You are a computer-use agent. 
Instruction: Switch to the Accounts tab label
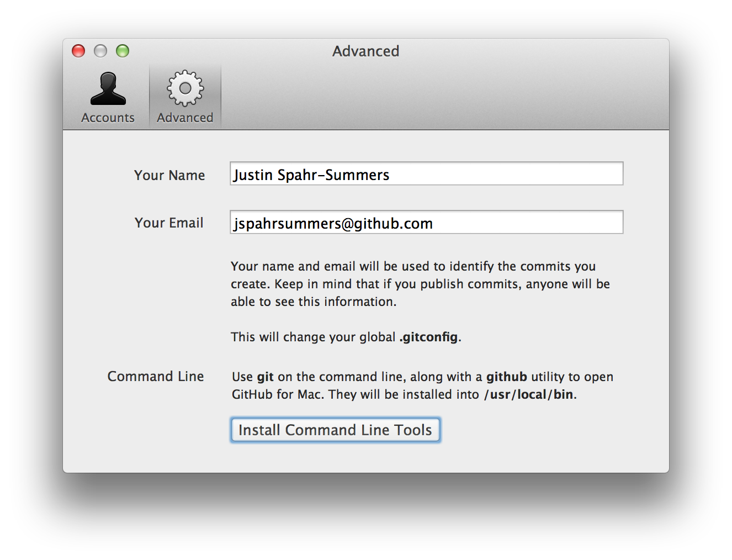[108, 118]
